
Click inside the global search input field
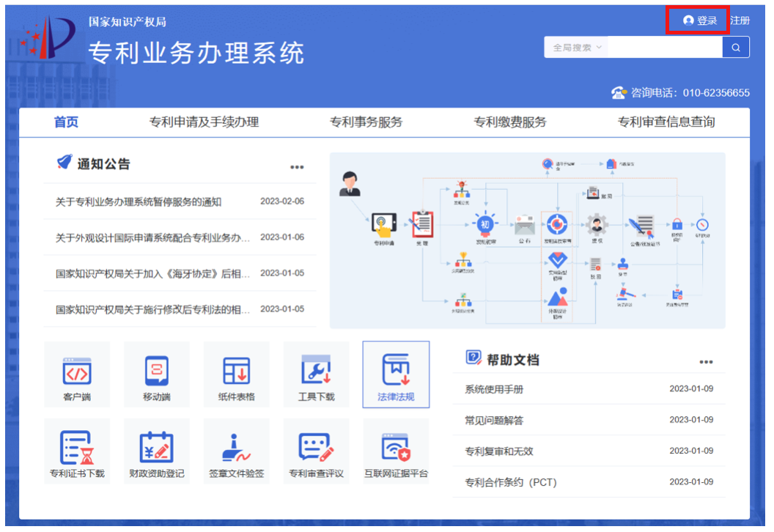663,47
